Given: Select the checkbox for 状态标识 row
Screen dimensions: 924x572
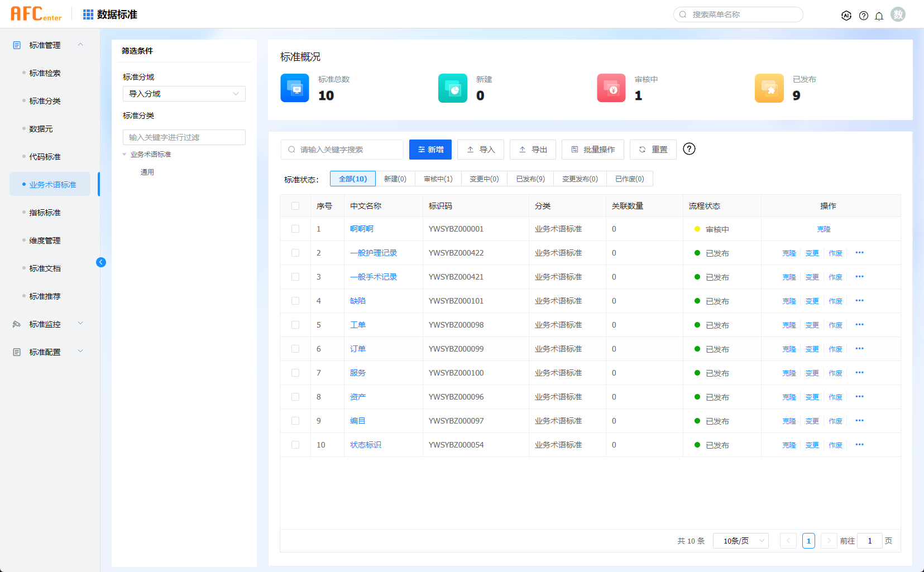Looking at the screenshot, I should [x=295, y=445].
